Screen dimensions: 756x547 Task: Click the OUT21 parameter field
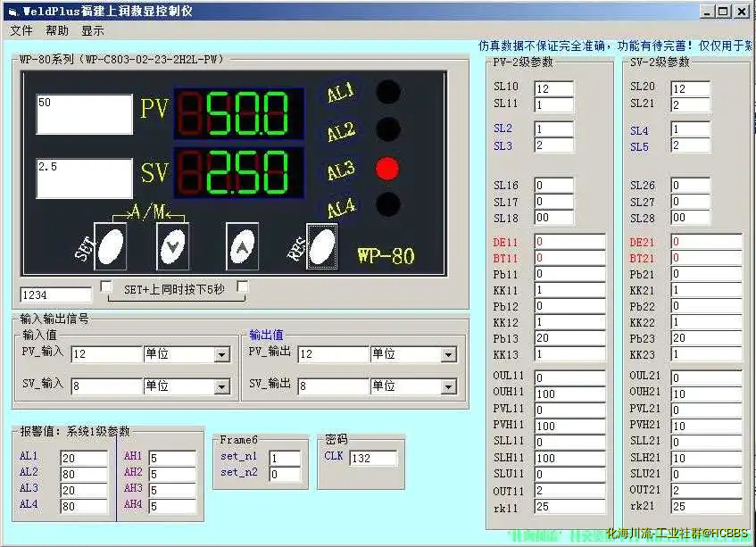tap(706, 490)
